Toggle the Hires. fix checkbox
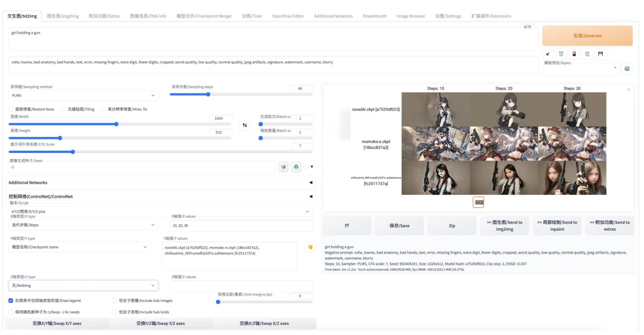Viewport: 644px width, 335px height. [x=103, y=109]
